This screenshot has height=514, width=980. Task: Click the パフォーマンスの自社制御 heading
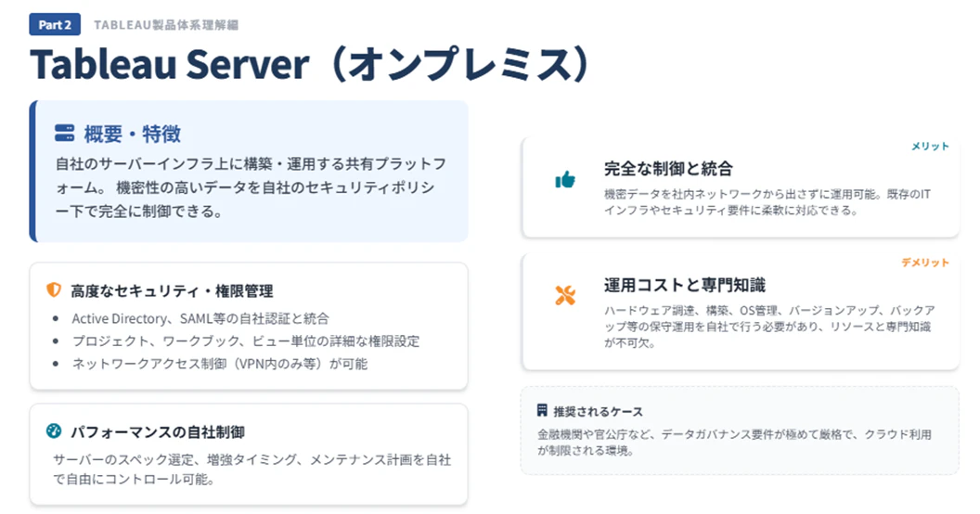click(x=158, y=431)
